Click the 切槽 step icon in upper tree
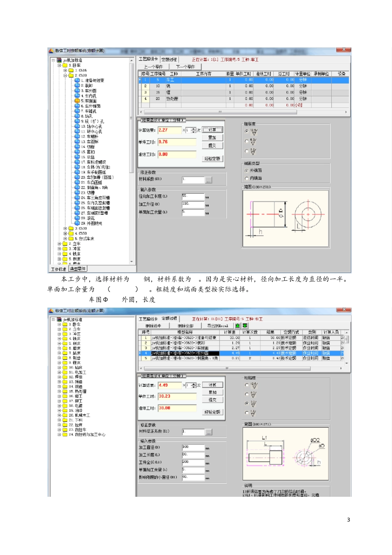Screen dimensions: 392x555 coord(77,192)
